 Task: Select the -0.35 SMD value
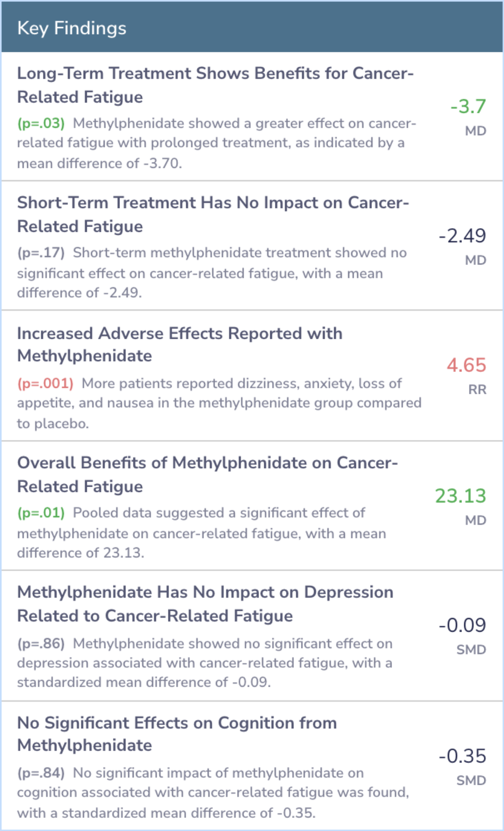[x=462, y=756]
